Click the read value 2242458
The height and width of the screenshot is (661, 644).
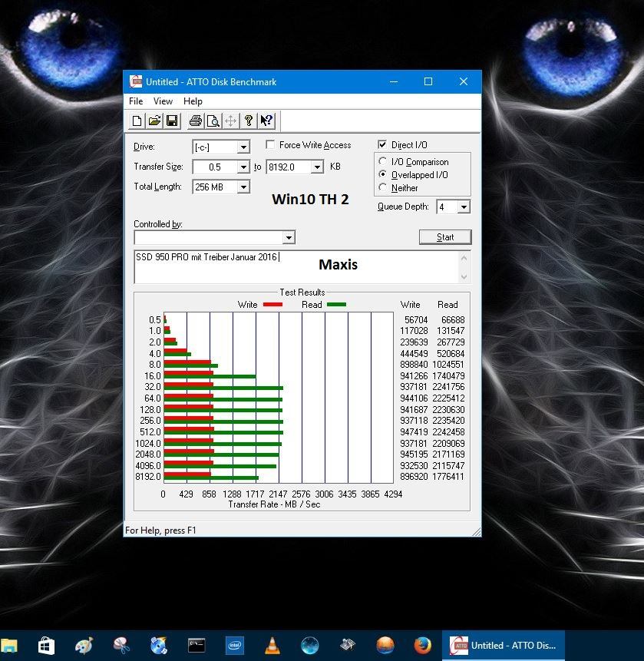448,432
